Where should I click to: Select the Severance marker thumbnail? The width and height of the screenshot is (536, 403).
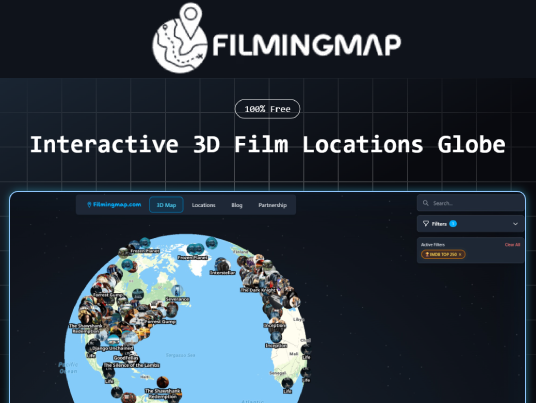click(x=177, y=291)
